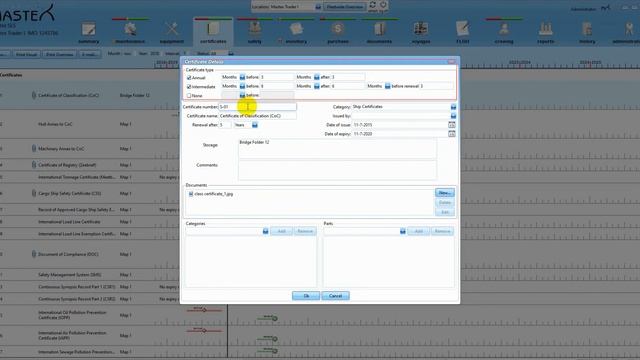Screen dimensions: 640x360
Task: Click Add button under Categories
Action: pos(281,231)
